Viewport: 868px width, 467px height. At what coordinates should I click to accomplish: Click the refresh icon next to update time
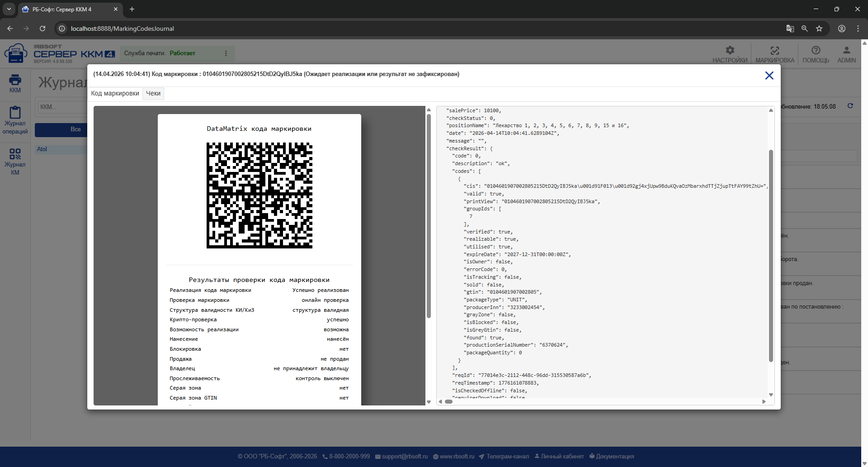coord(850,106)
